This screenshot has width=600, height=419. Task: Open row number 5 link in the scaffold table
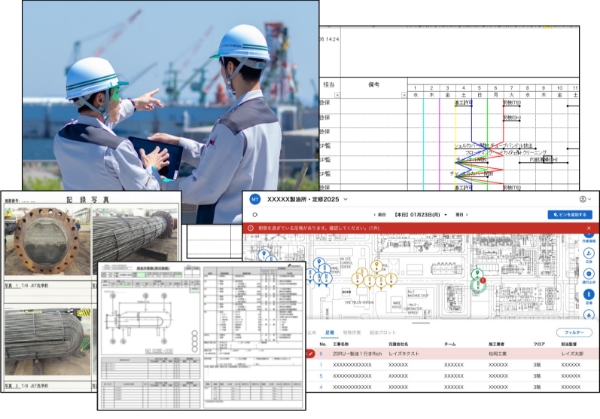[x=321, y=376]
